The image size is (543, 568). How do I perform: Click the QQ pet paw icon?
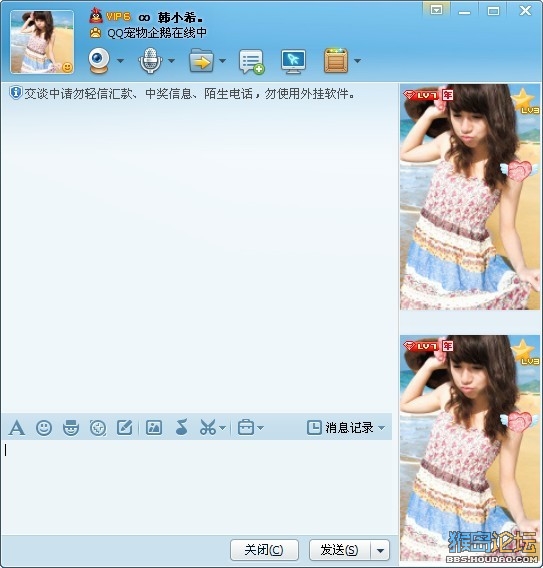coord(95,33)
